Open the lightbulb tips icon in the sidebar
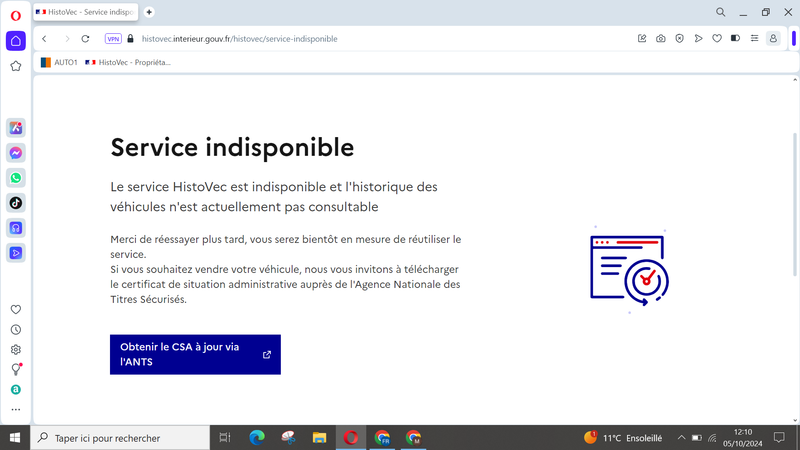 tap(16, 369)
